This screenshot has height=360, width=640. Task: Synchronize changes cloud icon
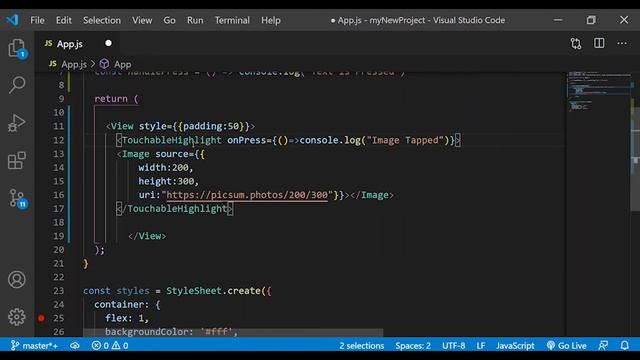75,346
